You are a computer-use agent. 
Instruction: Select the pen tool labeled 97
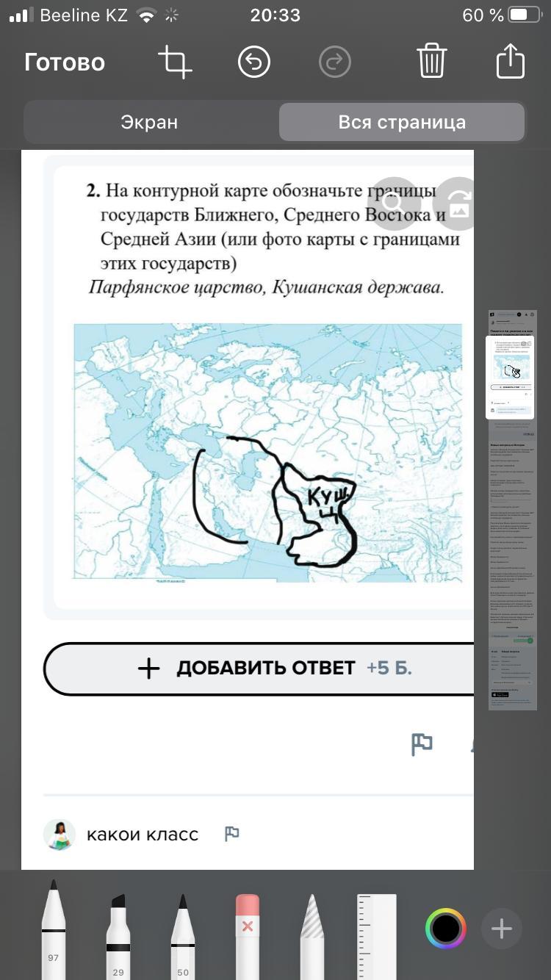[x=53, y=929]
